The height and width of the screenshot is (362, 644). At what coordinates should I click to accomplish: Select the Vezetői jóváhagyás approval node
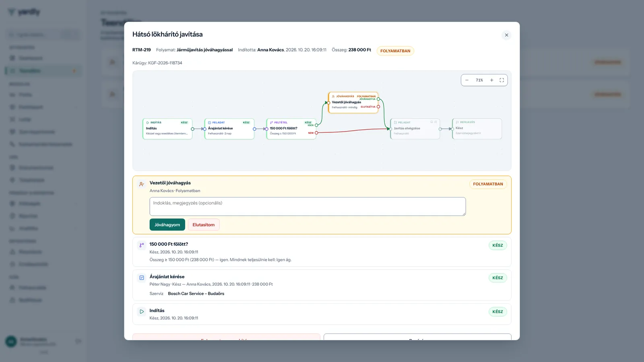pos(353,103)
